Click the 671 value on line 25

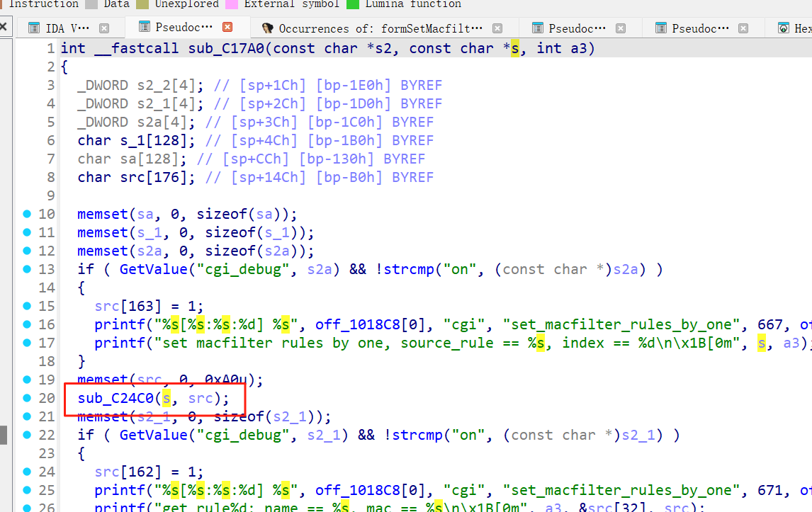[770, 490]
